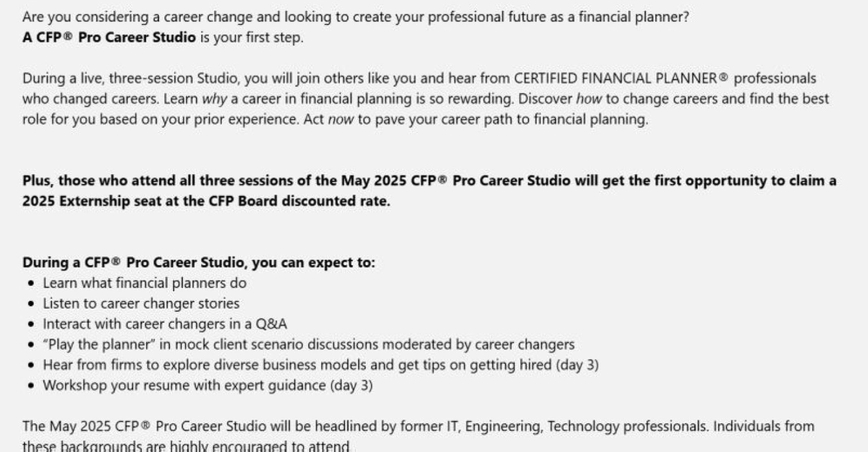Click the bold "A CFP® Pro Career Studio" text
The image size is (868, 452).
click(x=109, y=38)
